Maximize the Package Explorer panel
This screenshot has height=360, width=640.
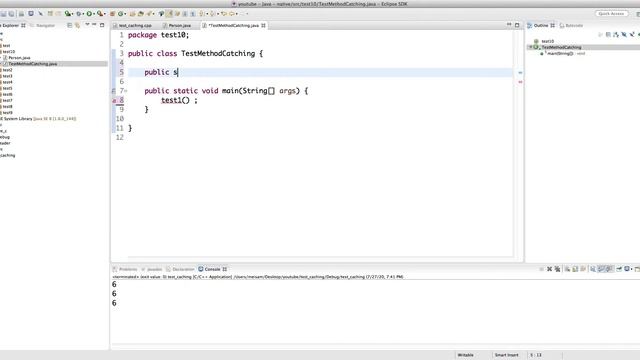coord(102,25)
